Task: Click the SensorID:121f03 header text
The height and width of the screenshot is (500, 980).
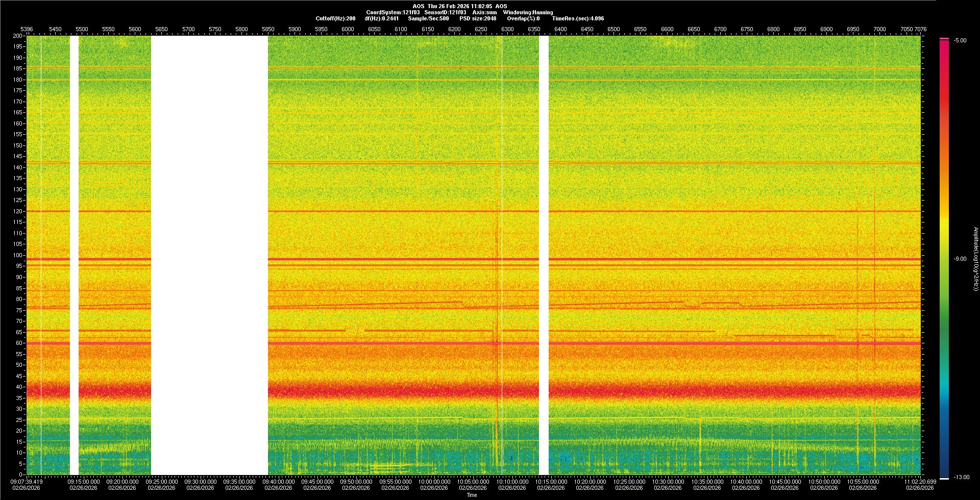Action: [x=445, y=12]
